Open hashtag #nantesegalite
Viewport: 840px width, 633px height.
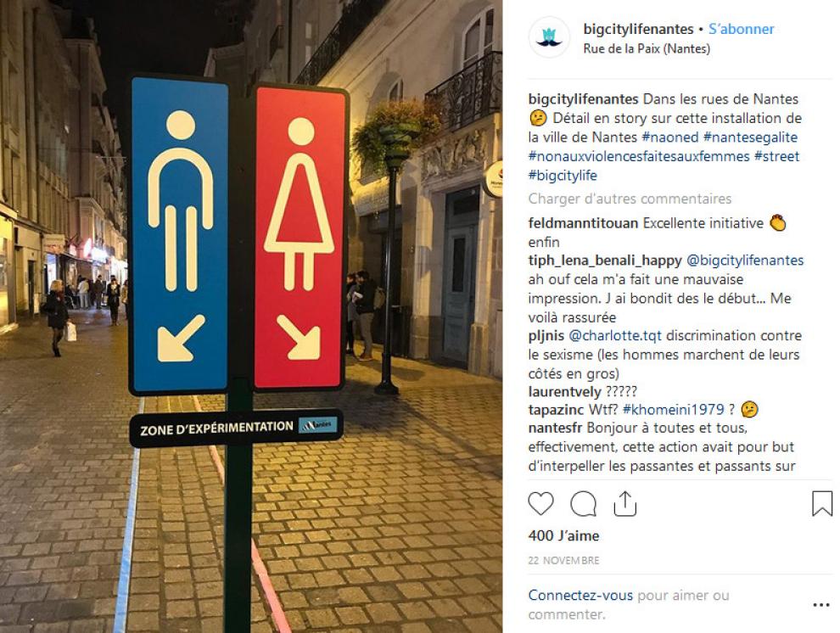[751, 137]
